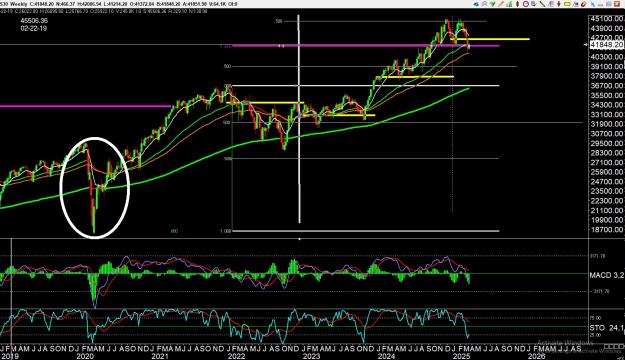The image size is (625, 360).
Task: Click the red circle toolbar icon
Action: coord(526,4)
